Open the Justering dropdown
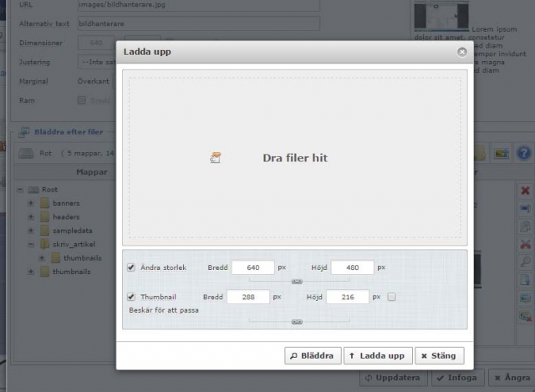The height and width of the screenshot is (392, 535). click(x=96, y=62)
